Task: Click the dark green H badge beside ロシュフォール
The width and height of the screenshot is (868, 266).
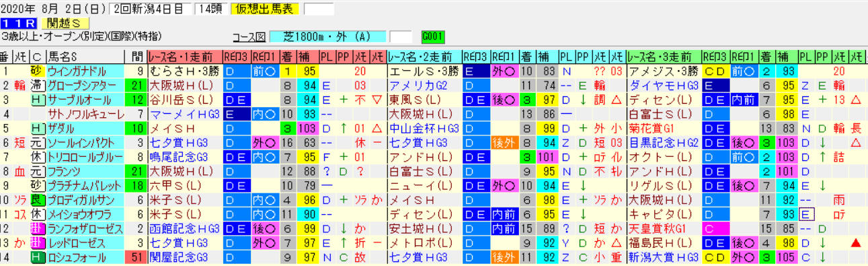Action: [x=38, y=257]
